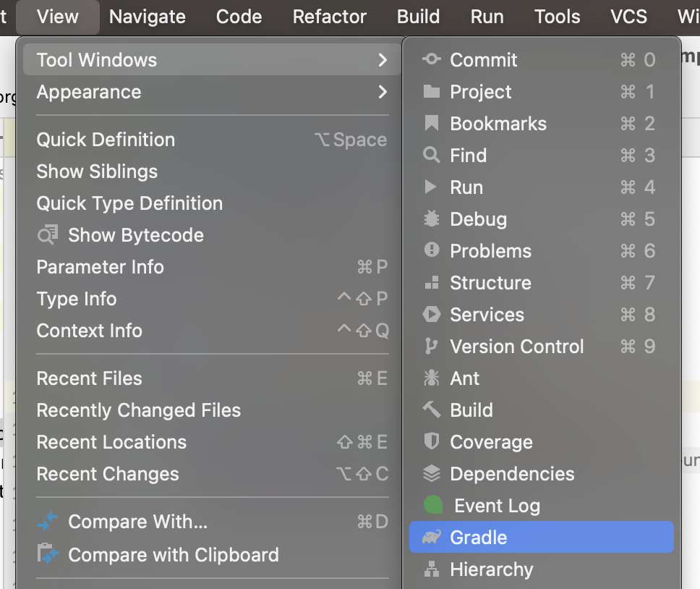Open the Commit tool window icon
Screen dimensions: 700x589
click(431, 60)
